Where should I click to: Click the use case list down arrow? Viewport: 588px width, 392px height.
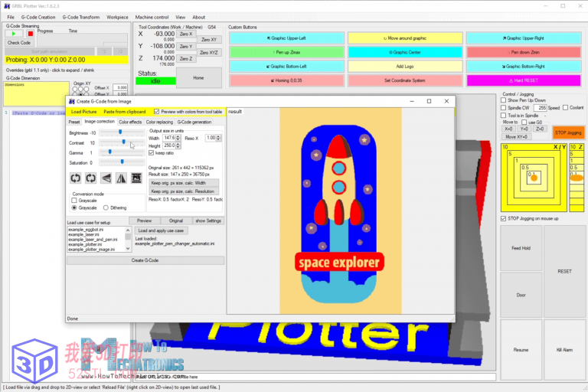pos(128,248)
